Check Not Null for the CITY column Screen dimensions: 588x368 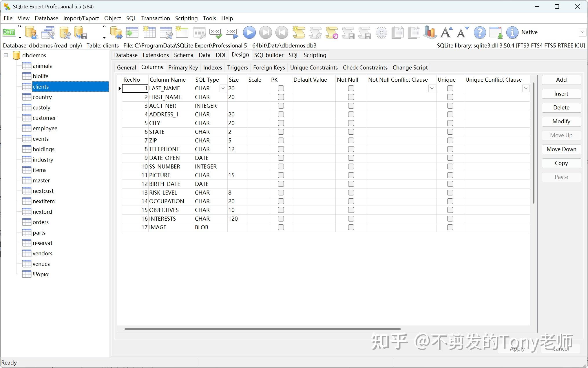[351, 123]
